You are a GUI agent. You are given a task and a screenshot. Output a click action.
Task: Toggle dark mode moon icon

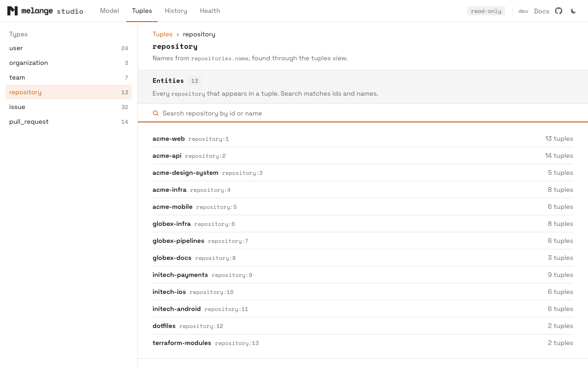pos(573,11)
